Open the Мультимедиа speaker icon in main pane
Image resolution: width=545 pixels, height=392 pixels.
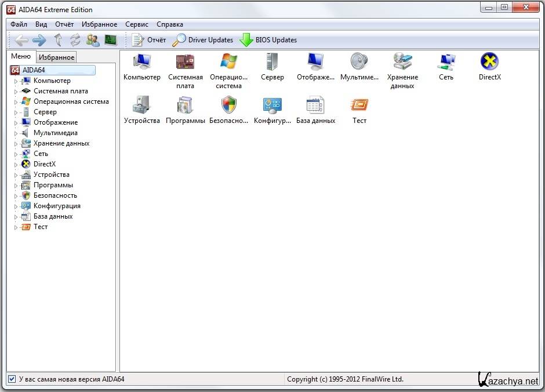tap(359, 61)
